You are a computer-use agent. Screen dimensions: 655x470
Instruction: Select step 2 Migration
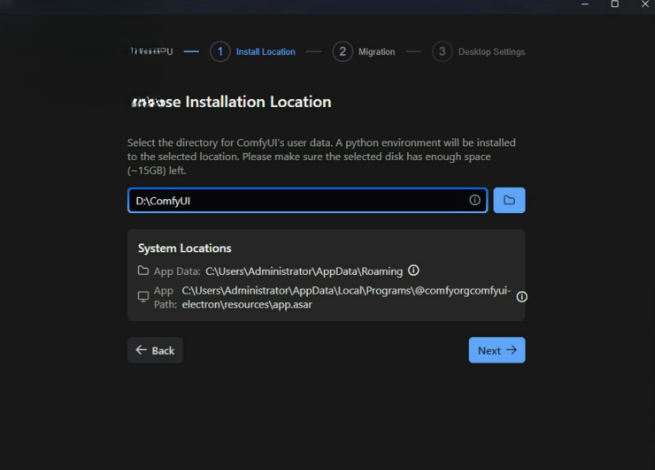(364, 52)
